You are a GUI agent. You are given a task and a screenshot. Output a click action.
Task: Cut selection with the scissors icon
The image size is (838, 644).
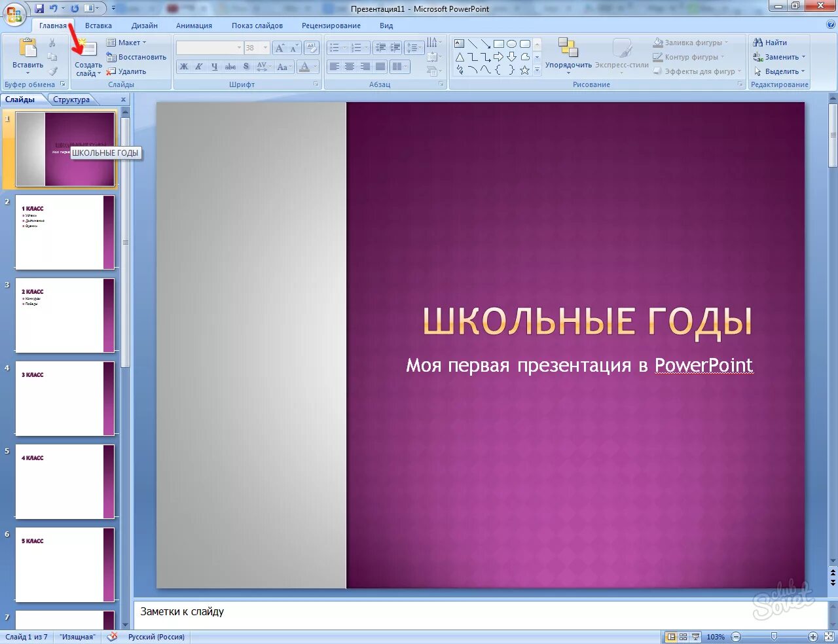click(x=52, y=43)
